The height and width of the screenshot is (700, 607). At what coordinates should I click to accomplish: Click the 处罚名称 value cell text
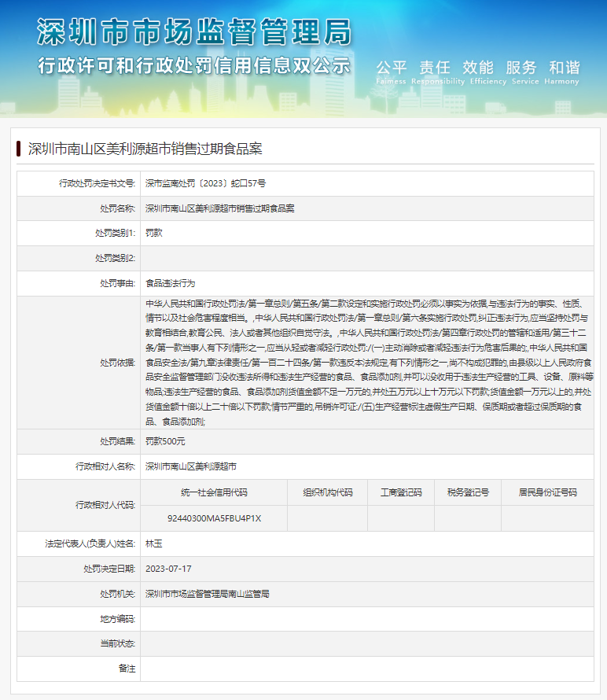pyautogui.click(x=219, y=208)
